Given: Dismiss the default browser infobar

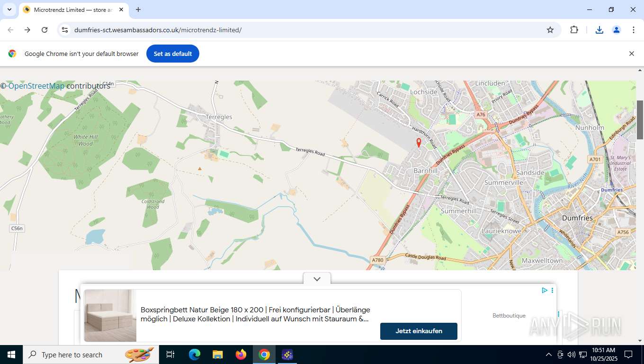Looking at the screenshot, I should (x=631, y=54).
